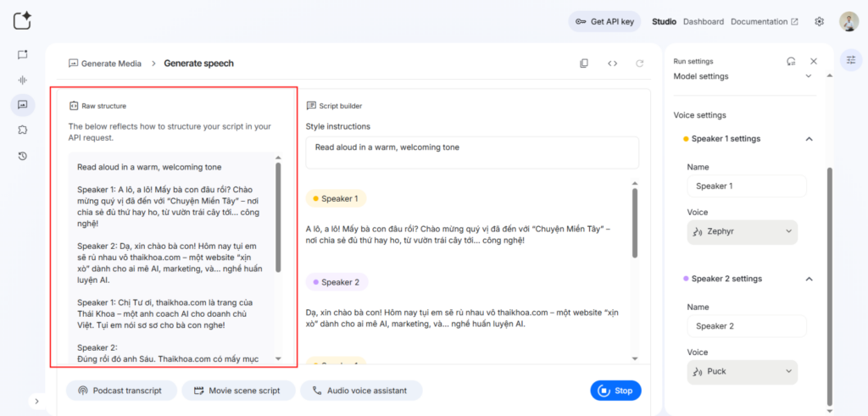Screen dimensions: 868x416
Task: Click the Raw structure scroll-down arrow
Action: 278,358
